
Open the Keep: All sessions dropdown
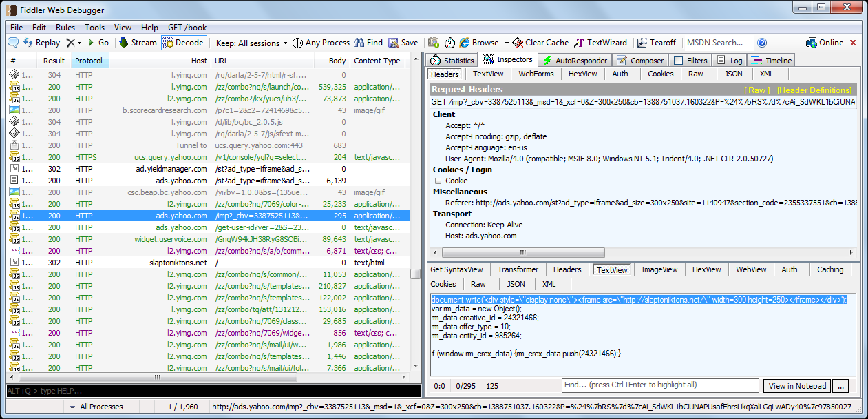pyautogui.click(x=252, y=43)
